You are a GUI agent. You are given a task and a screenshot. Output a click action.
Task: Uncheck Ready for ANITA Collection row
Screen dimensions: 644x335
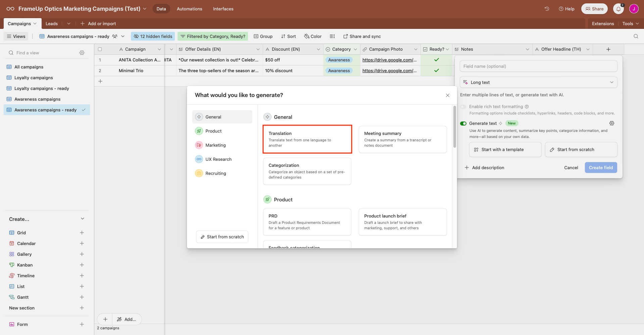436,60
